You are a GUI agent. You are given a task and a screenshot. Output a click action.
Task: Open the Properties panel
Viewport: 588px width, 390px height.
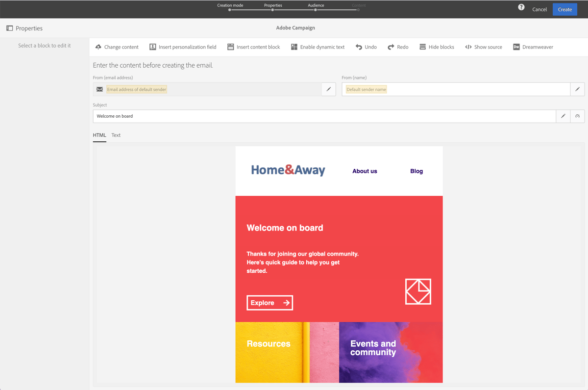coord(24,28)
